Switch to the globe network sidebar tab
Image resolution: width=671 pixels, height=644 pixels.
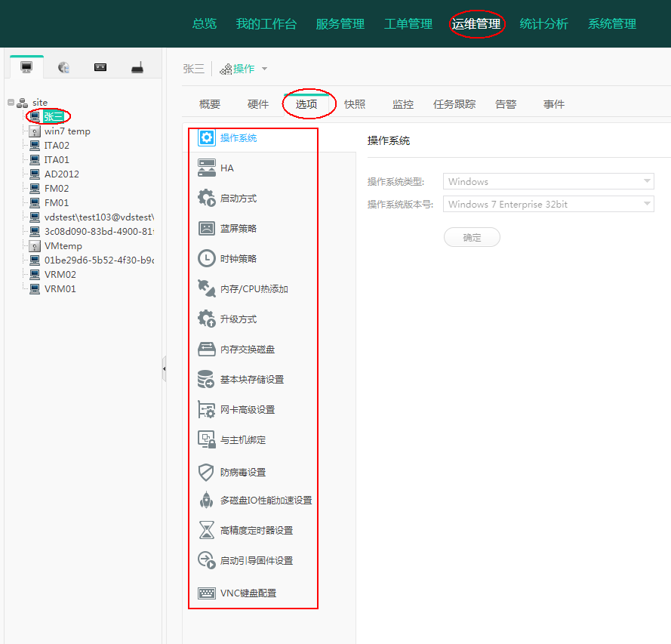63,67
